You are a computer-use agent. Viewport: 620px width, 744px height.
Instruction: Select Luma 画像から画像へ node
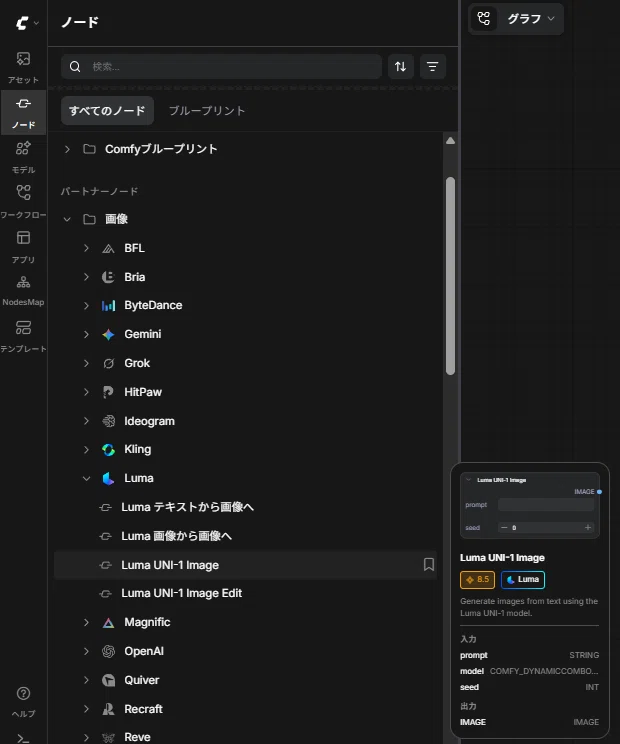[245, 536]
